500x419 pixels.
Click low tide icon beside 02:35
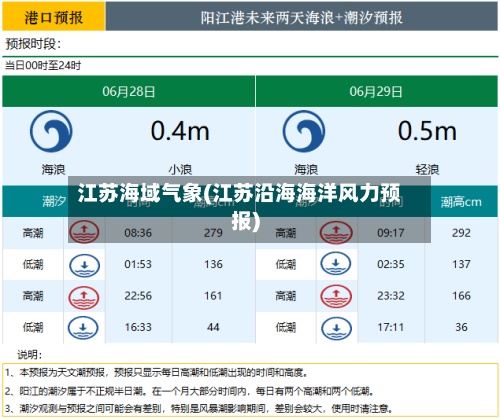(336, 263)
